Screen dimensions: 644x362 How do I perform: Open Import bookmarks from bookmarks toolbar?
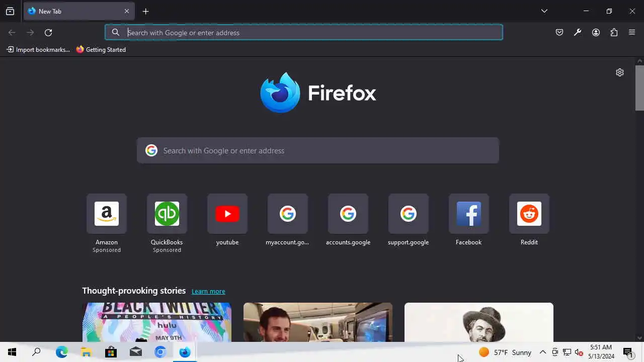(38, 50)
